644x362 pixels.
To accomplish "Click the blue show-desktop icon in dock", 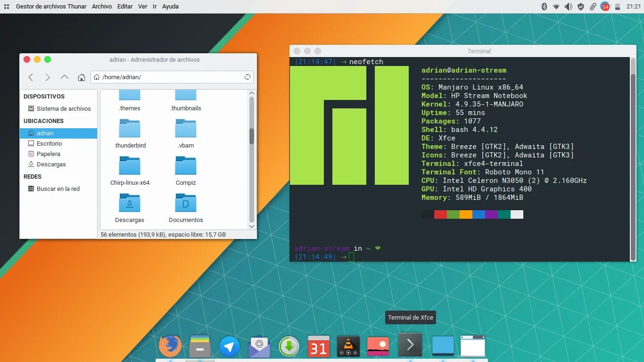I will [443, 346].
